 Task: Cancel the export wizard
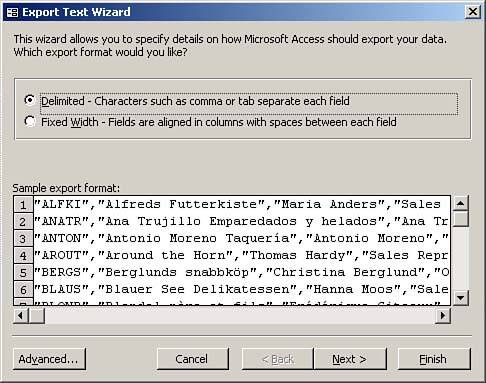[x=193, y=359]
